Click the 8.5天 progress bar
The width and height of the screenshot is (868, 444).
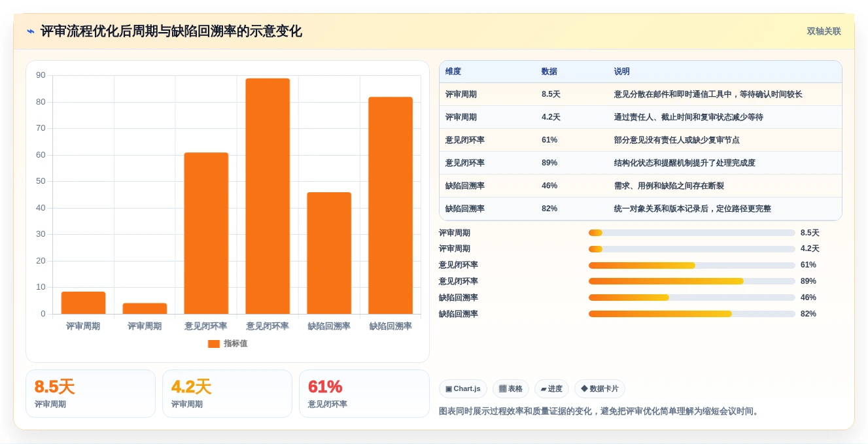point(692,233)
